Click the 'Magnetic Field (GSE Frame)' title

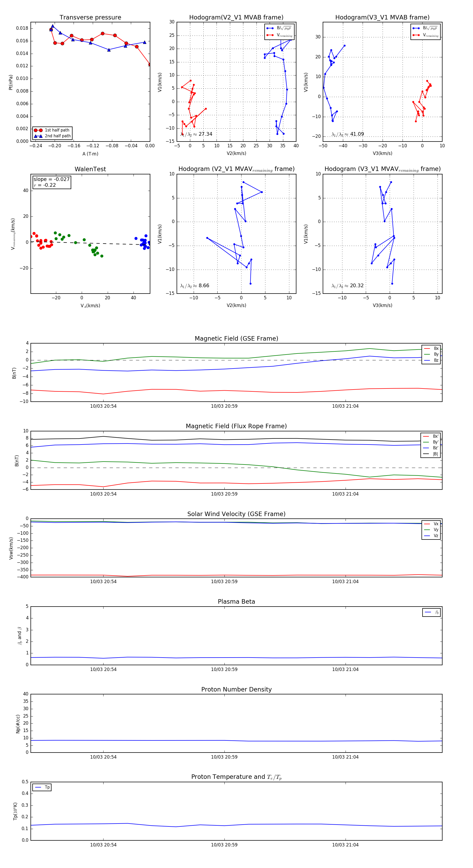(236, 339)
